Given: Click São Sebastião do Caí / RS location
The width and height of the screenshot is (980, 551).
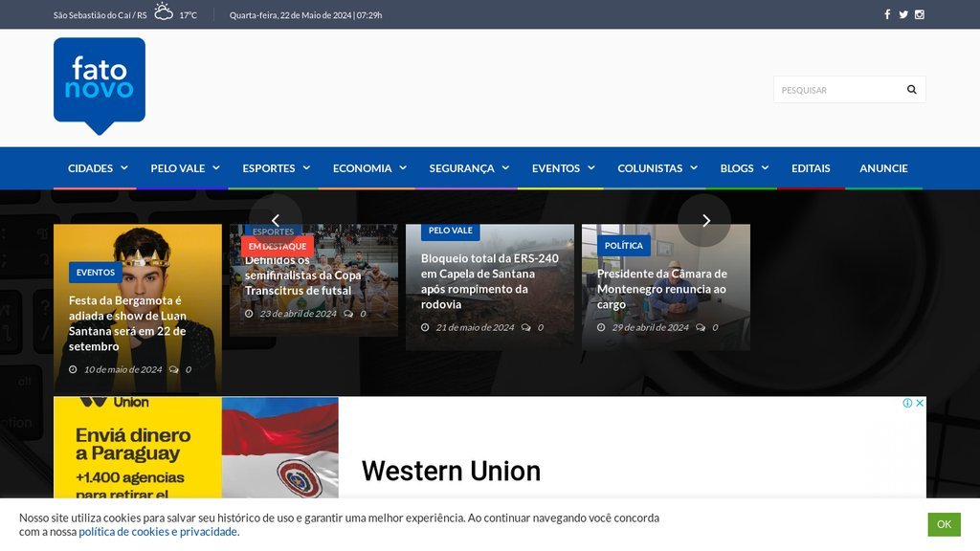Looking at the screenshot, I should click(100, 15).
